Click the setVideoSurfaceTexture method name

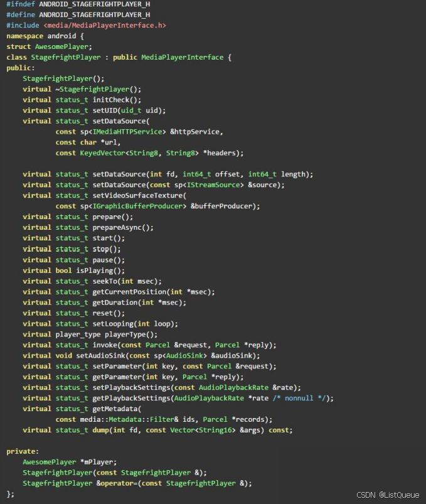(x=137, y=195)
